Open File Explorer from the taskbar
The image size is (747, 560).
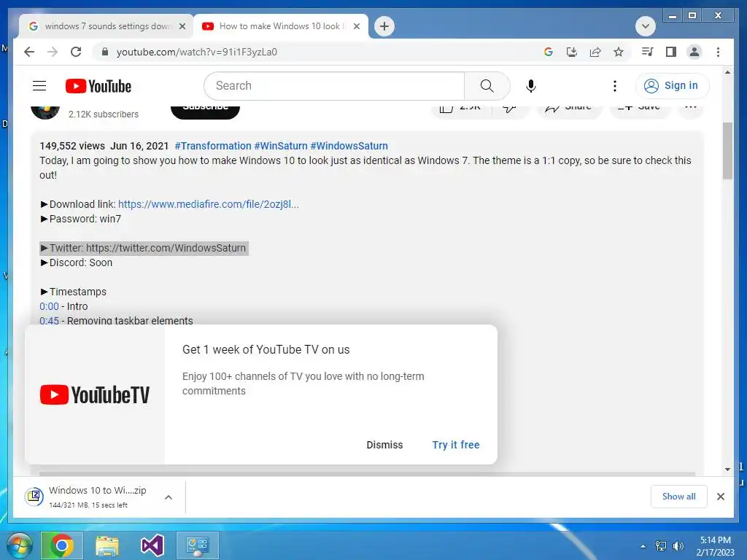coord(107,545)
